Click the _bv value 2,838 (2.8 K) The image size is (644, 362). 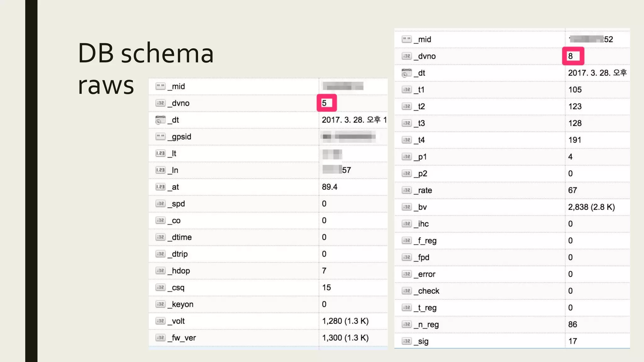click(x=591, y=207)
